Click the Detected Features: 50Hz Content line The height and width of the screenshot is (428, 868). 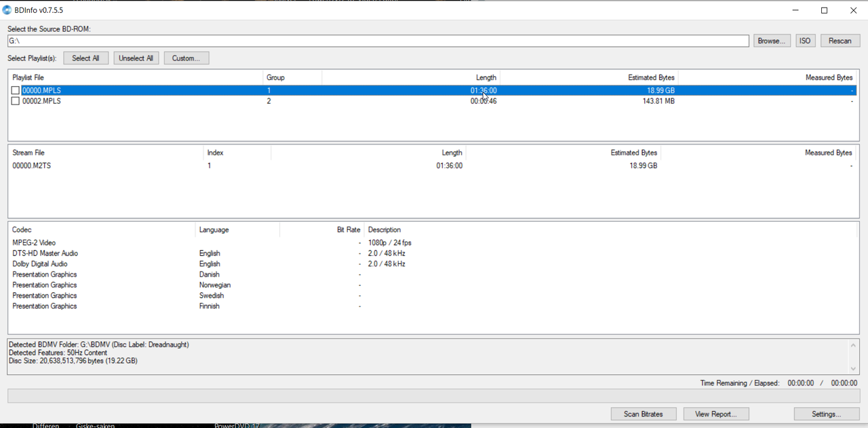58,353
